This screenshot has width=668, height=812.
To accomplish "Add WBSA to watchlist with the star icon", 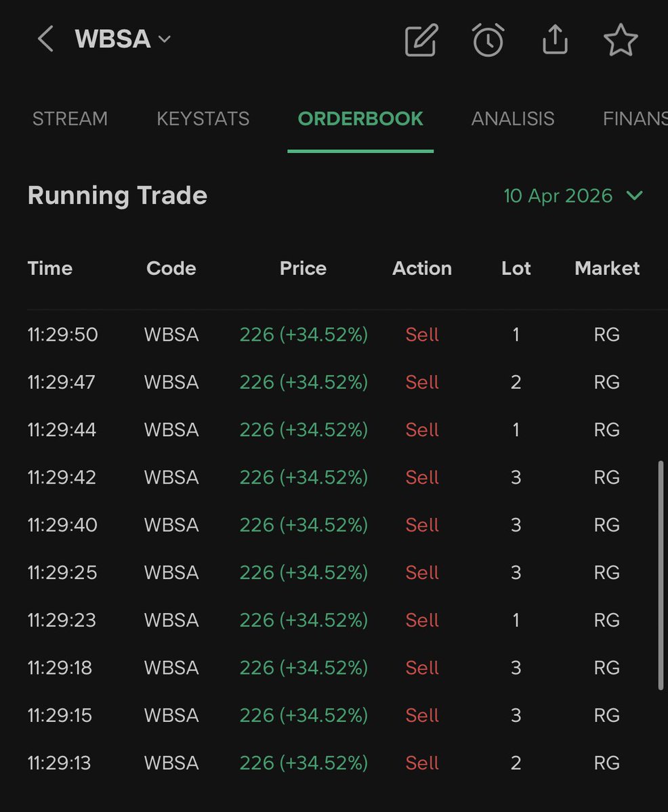I will coord(621,40).
